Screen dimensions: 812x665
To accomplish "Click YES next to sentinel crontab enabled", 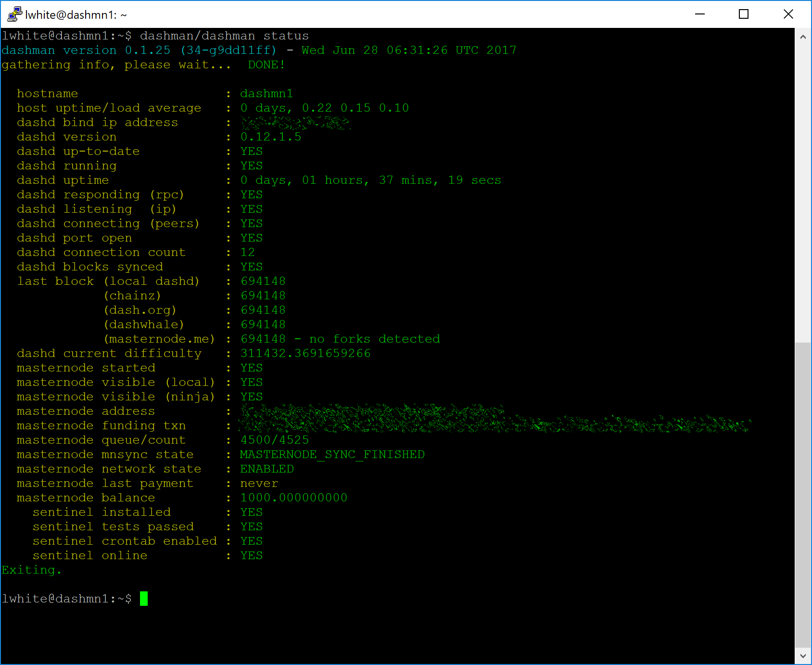I will point(251,541).
